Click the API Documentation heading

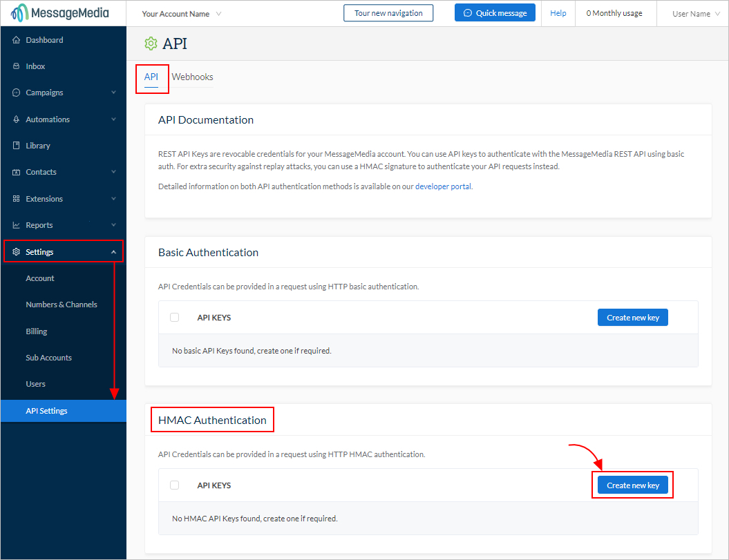[x=206, y=120]
